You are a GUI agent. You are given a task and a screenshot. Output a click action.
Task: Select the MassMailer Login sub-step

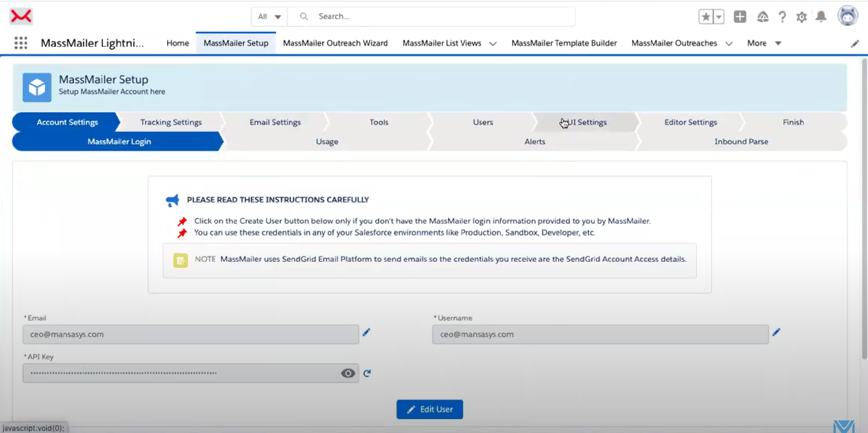click(119, 141)
